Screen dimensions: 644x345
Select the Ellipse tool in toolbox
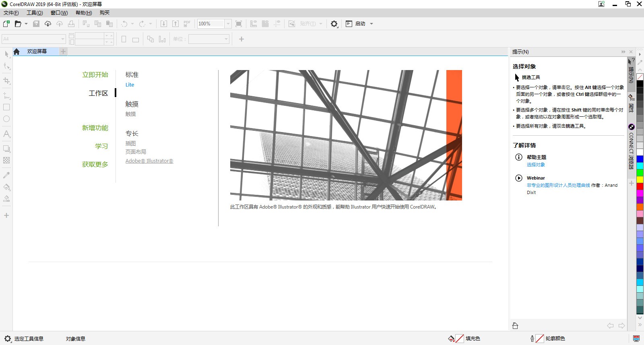point(6,119)
